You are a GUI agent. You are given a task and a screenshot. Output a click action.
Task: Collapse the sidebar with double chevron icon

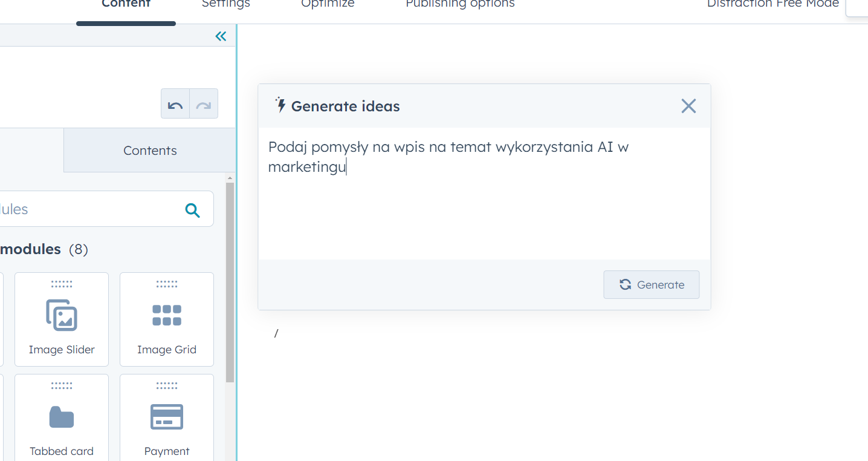pos(221,36)
